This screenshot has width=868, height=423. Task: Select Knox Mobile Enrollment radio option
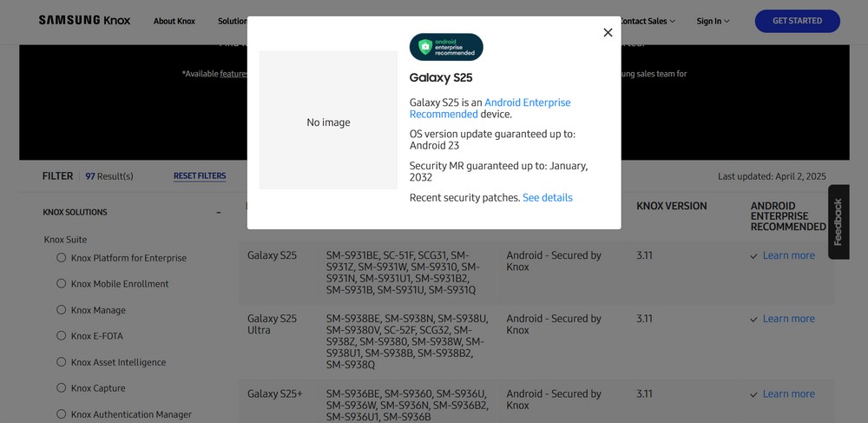62,283
